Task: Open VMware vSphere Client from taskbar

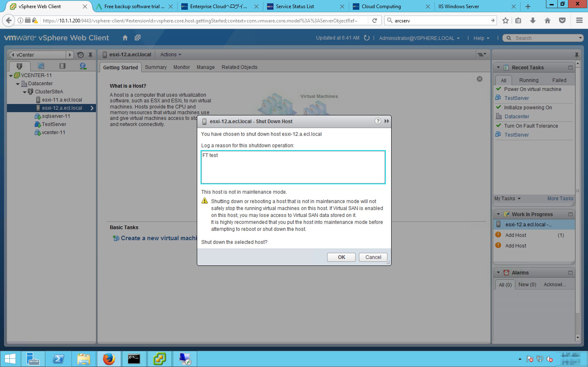Action: [x=159, y=358]
